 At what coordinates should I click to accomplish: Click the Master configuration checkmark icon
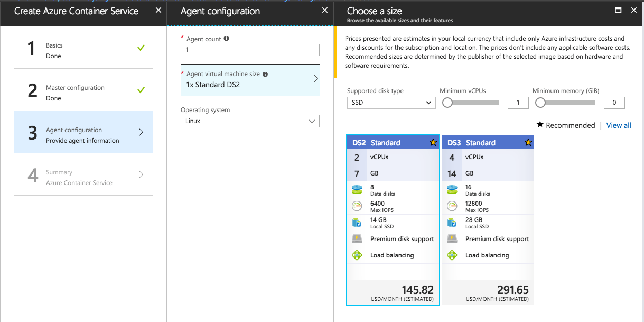coord(141,90)
